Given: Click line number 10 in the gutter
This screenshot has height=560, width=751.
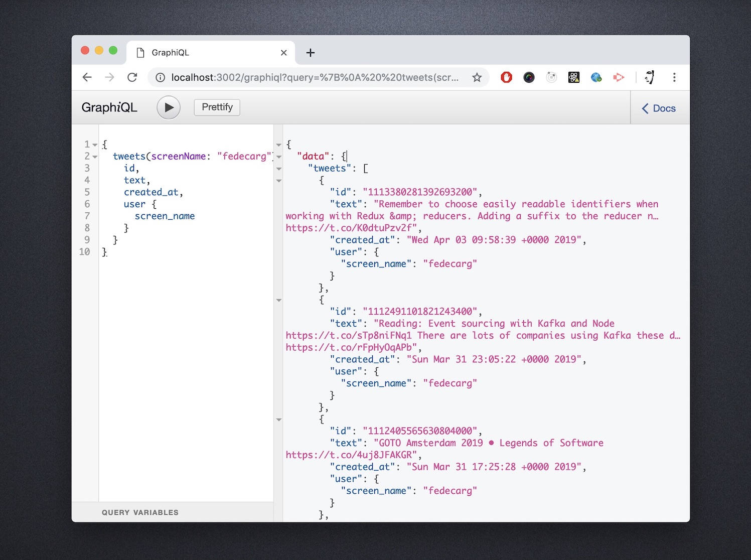Looking at the screenshot, I should (84, 252).
